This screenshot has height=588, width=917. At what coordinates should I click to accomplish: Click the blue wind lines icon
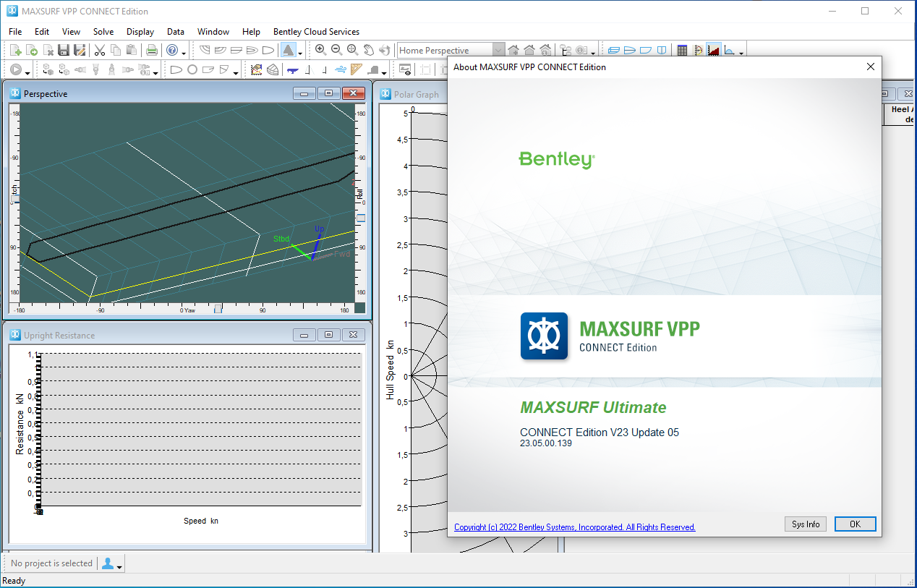[339, 69]
